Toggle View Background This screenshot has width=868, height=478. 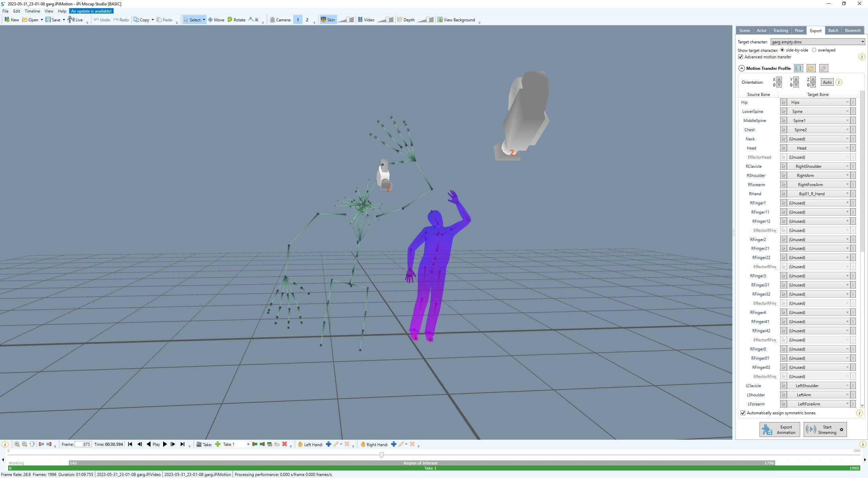click(x=456, y=20)
